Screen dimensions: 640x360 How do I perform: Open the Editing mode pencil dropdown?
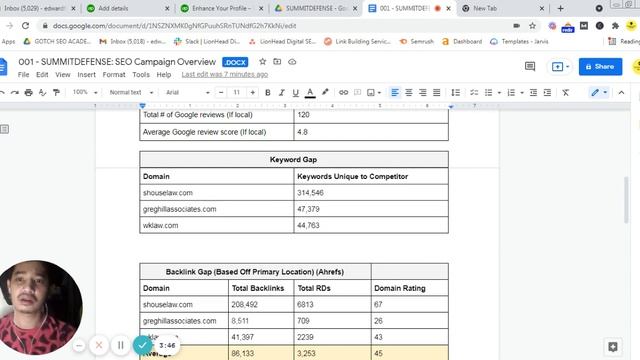tap(599, 93)
